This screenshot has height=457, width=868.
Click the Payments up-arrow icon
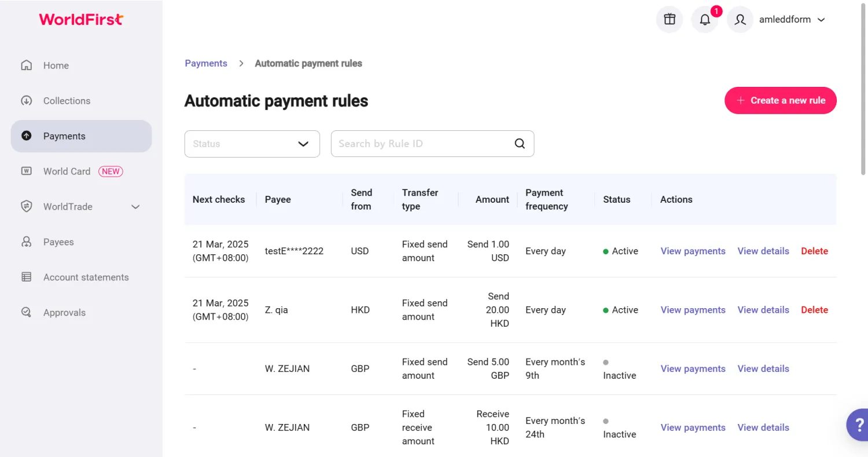(26, 136)
